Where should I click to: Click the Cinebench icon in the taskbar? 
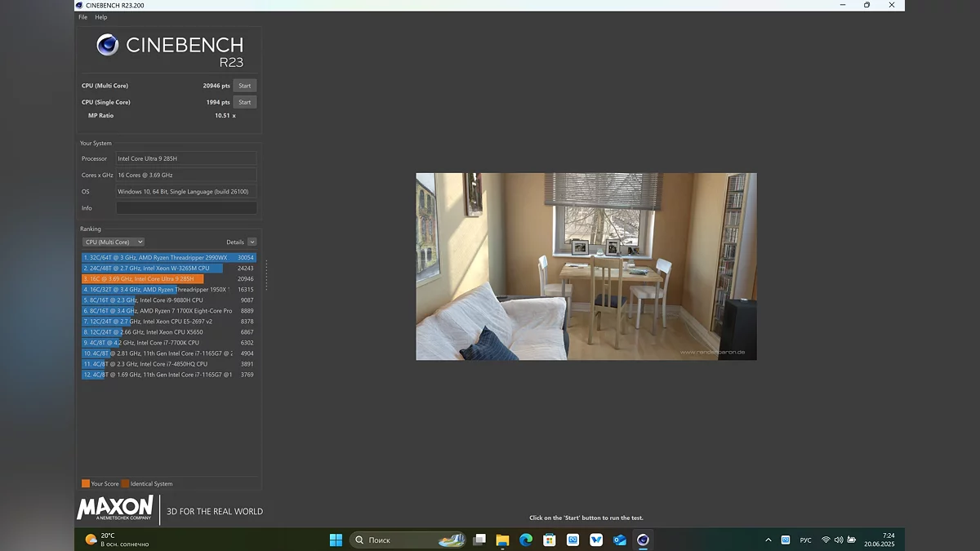click(x=643, y=540)
